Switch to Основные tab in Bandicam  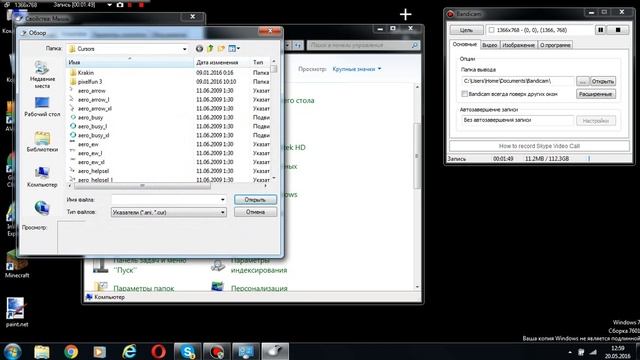coord(464,44)
